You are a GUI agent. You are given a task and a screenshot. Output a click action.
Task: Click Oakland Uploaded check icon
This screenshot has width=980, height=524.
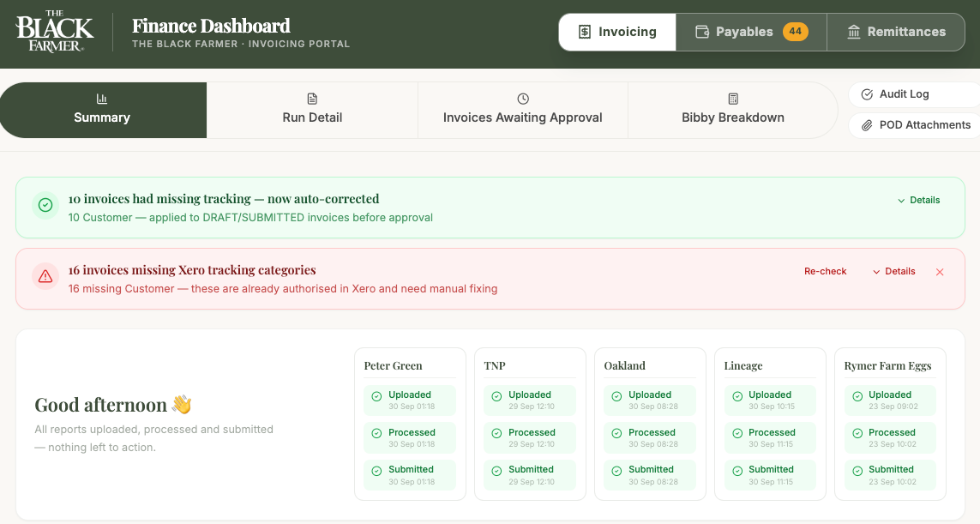coord(616,396)
